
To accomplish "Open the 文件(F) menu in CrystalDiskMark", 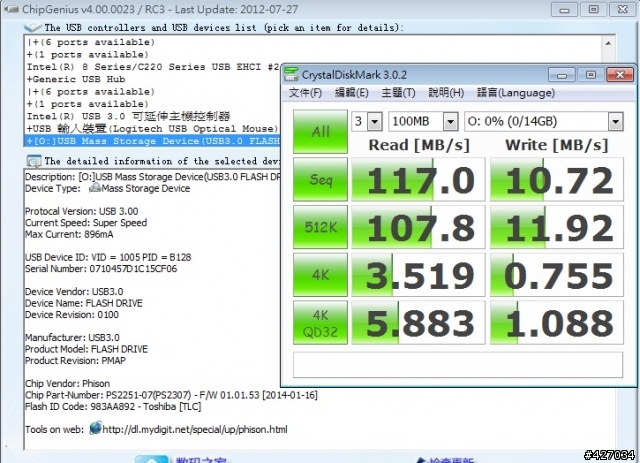I will [x=305, y=93].
